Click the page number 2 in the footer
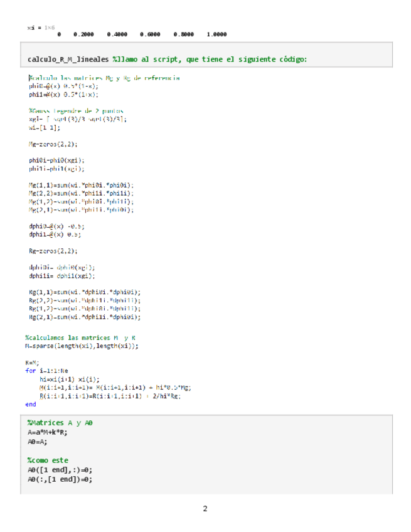411x532 pixels. 205,509
